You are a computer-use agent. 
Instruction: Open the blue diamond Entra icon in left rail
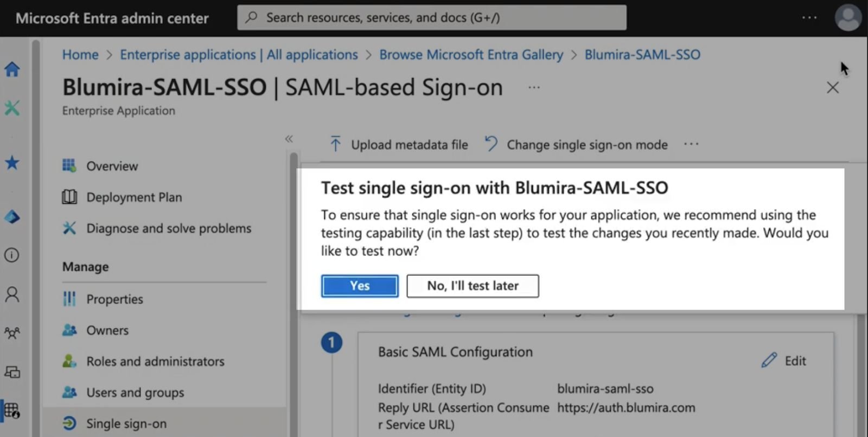12,217
